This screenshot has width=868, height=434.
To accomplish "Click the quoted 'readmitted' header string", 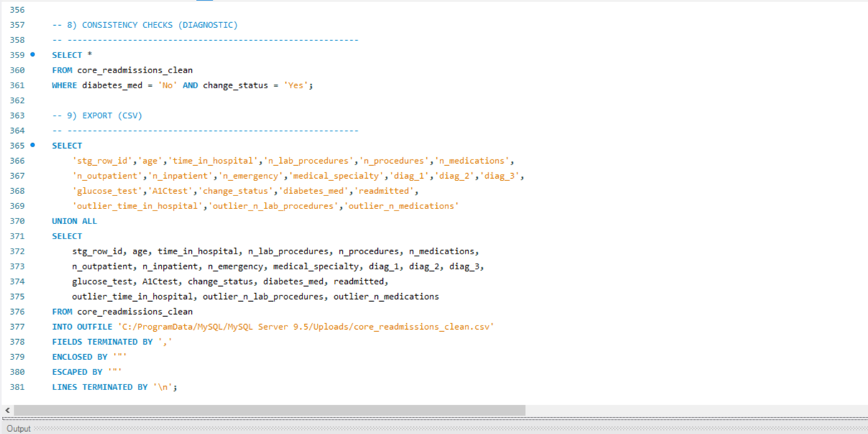I will [x=384, y=190].
